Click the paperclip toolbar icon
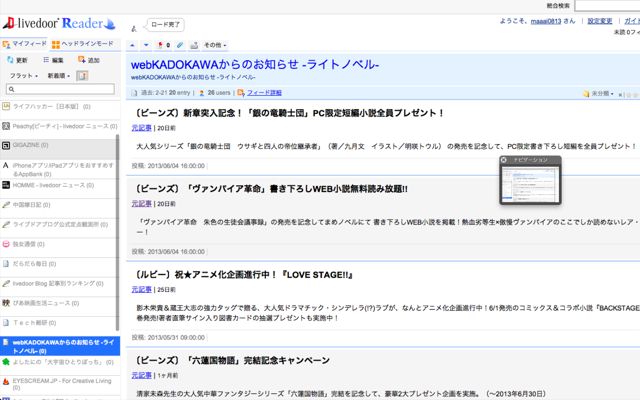640x400 pixels. pyautogui.click(x=180, y=45)
